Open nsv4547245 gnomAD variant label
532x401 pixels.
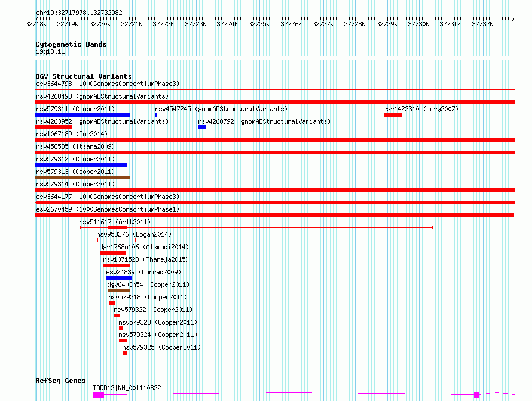tap(221, 109)
